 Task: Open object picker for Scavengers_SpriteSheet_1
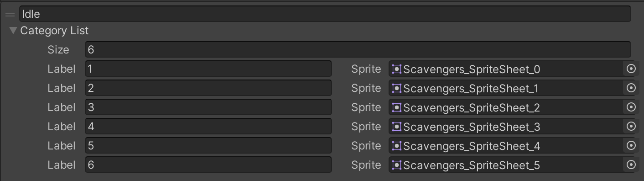pyautogui.click(x=631, y=88)
